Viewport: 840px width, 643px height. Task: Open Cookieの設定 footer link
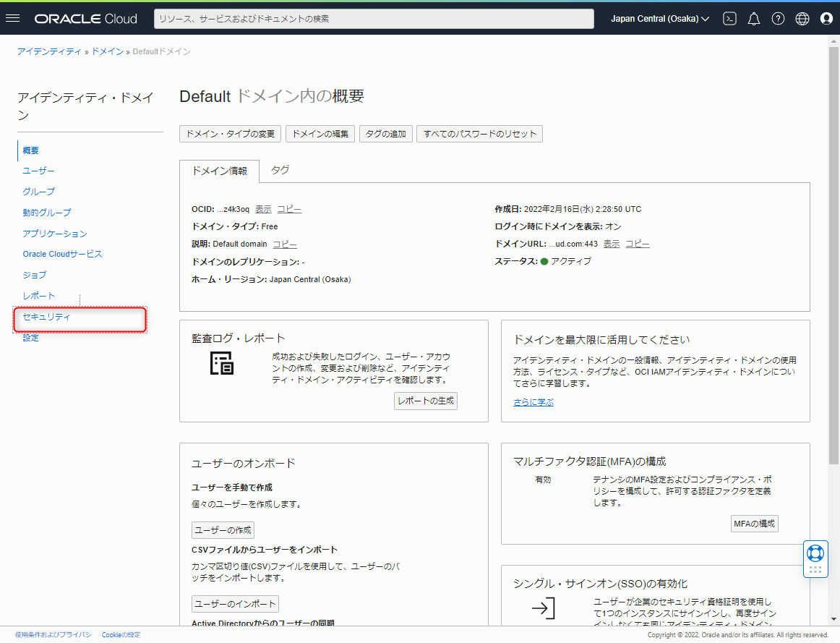point(121,635)
